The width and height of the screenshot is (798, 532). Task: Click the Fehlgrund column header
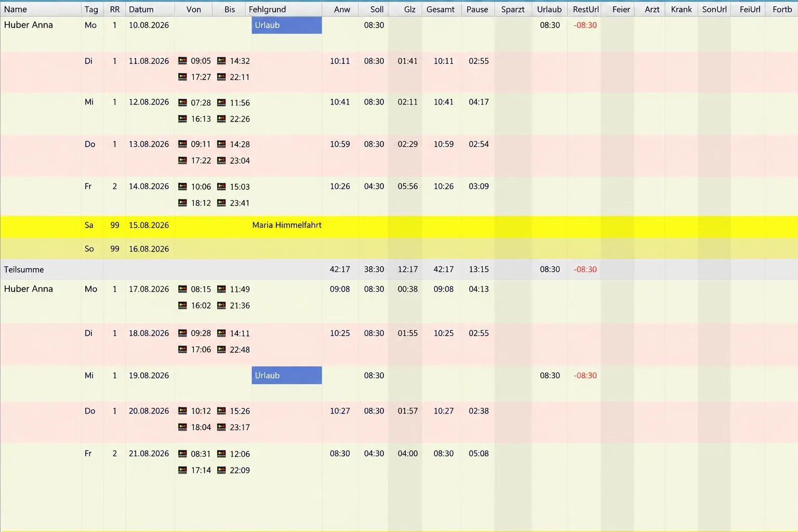284,9
